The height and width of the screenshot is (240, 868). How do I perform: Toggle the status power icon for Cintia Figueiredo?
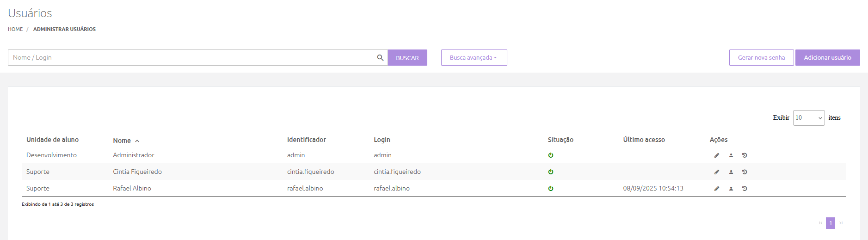pyautogui.click(x=551, y=172)
